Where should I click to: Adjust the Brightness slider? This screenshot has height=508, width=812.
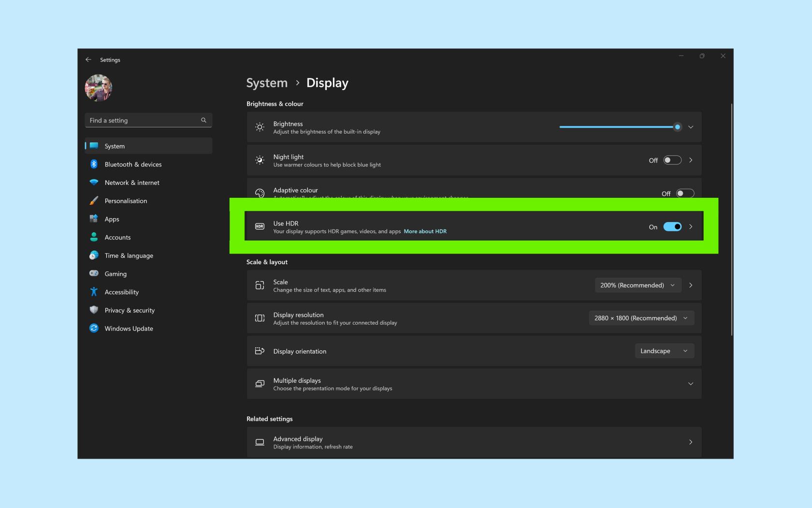point(620,127)
